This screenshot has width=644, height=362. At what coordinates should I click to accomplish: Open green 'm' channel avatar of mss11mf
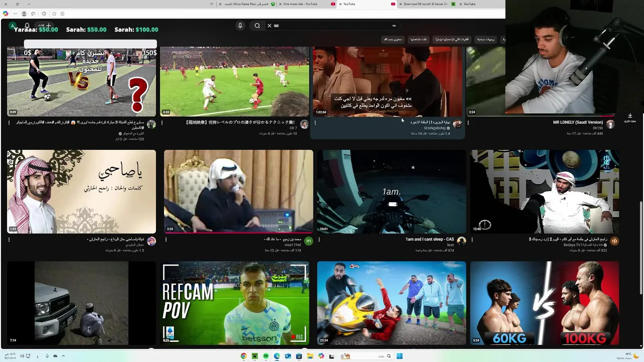click(308, 241)
